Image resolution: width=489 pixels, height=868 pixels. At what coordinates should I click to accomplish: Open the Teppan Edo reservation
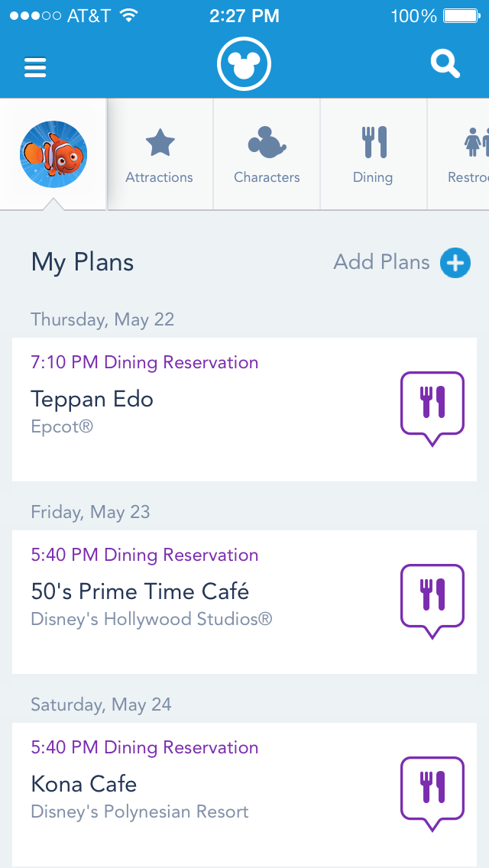(92, 399)
